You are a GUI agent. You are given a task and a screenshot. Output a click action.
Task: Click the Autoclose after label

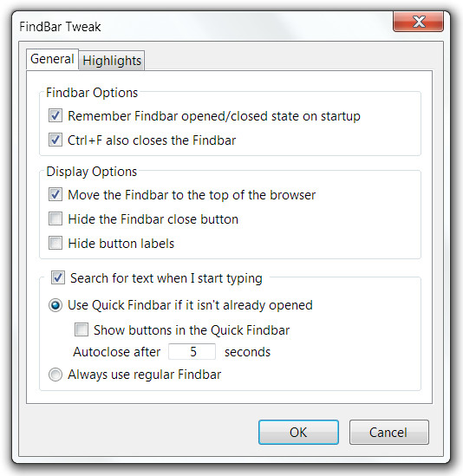pos(117,352)
